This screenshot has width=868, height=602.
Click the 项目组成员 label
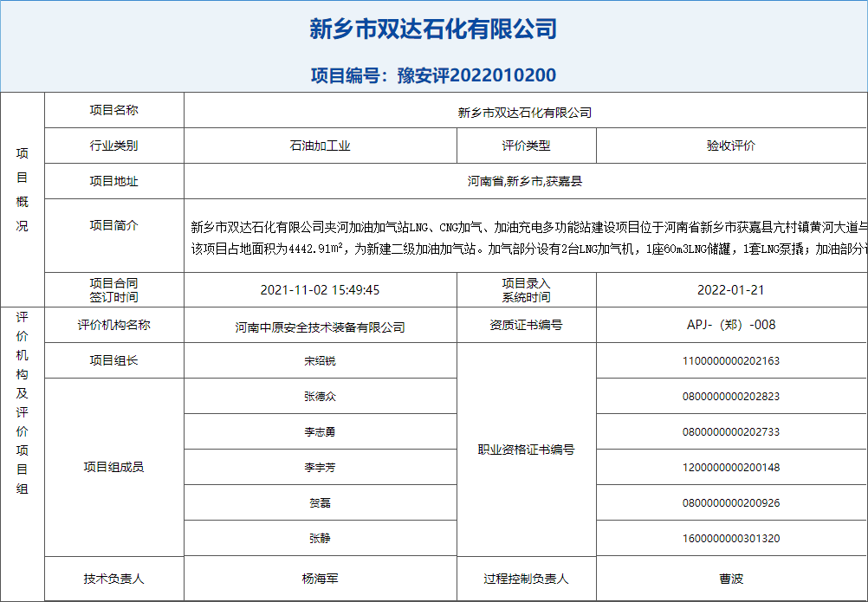point(114,467)
